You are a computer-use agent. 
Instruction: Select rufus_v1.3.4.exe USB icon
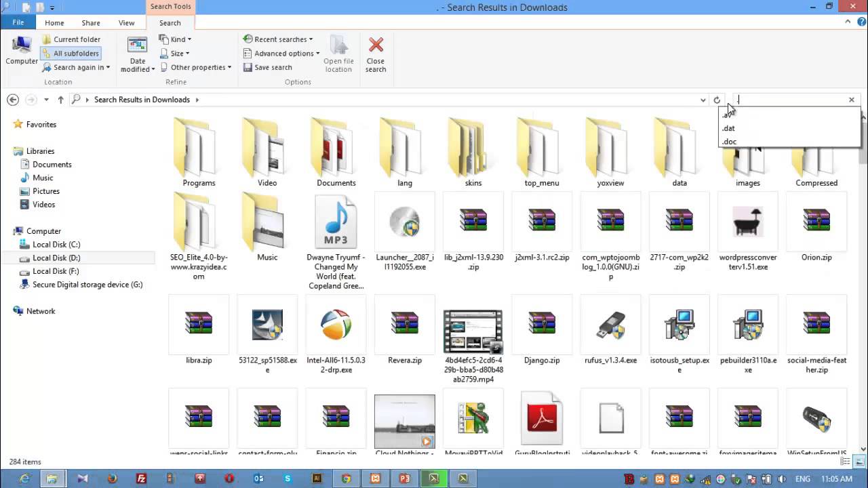pyautogui.click(x=610, y=325)
